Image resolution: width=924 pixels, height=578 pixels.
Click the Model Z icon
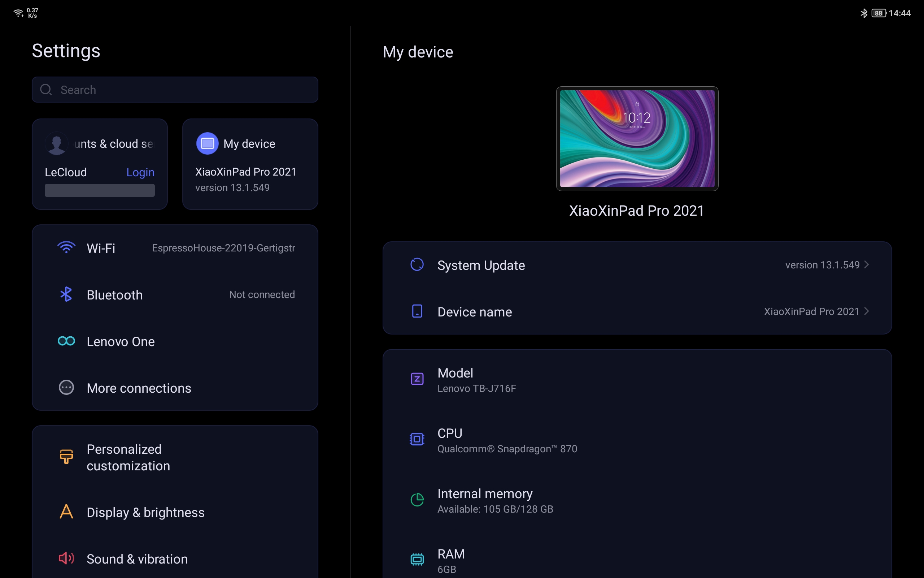[x=417, y=379]
